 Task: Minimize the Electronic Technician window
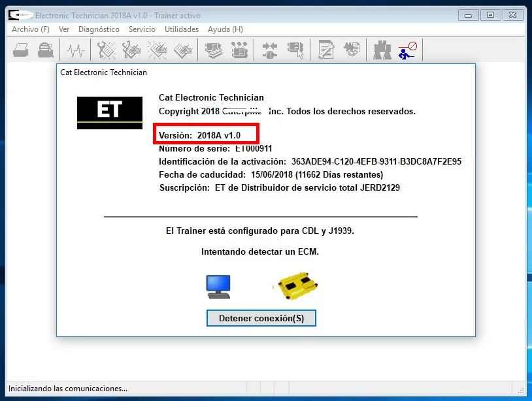tap(468, 15)
